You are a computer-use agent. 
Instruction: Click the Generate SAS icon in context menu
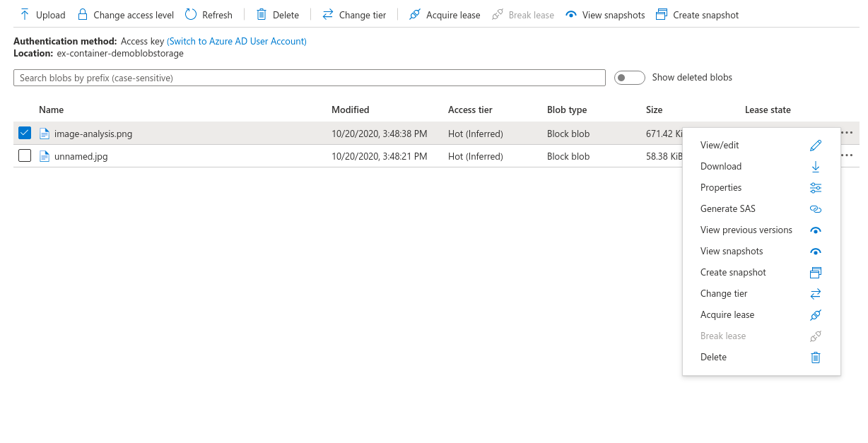tap(815, 208)
